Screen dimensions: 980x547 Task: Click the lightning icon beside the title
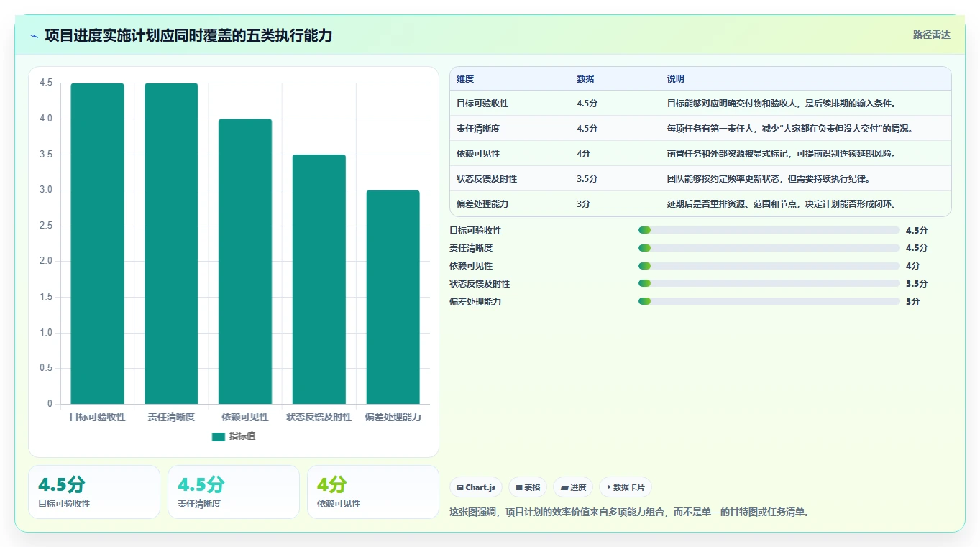(x=35, y=36)
